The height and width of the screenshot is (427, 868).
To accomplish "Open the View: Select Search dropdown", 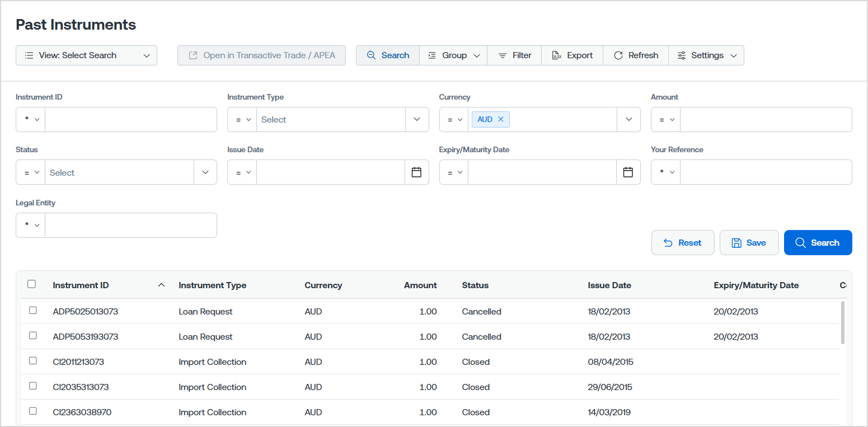I will click(x=86, y=55).
